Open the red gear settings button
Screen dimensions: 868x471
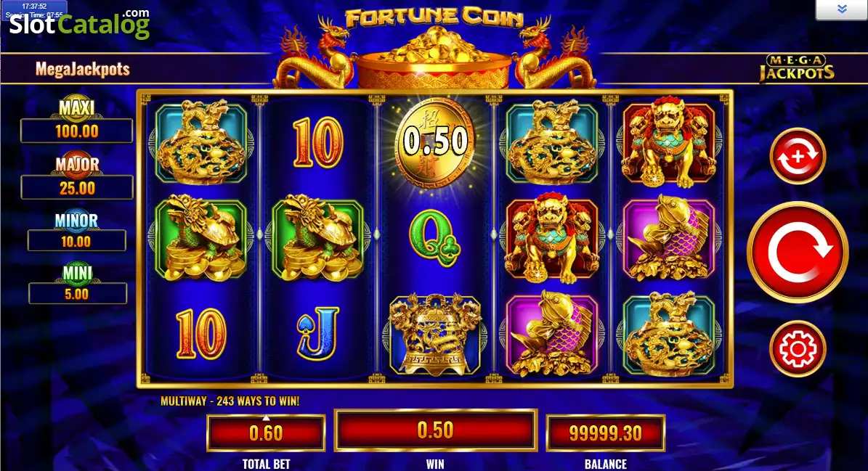pos(798,348)
